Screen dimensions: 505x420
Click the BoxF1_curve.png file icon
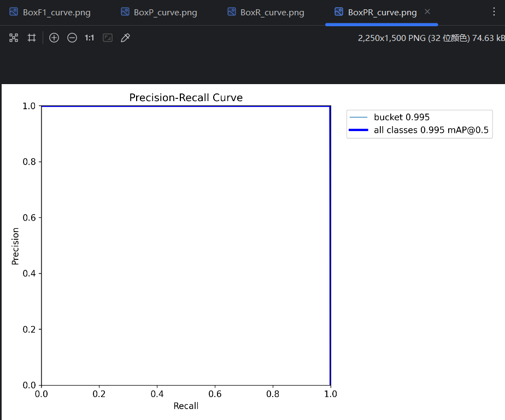point(14,12)
